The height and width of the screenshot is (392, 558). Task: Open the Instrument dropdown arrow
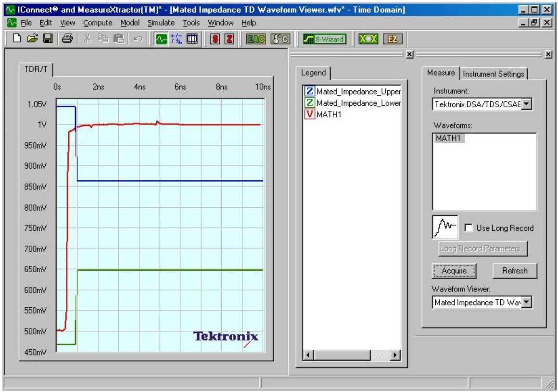coord(526,104)
